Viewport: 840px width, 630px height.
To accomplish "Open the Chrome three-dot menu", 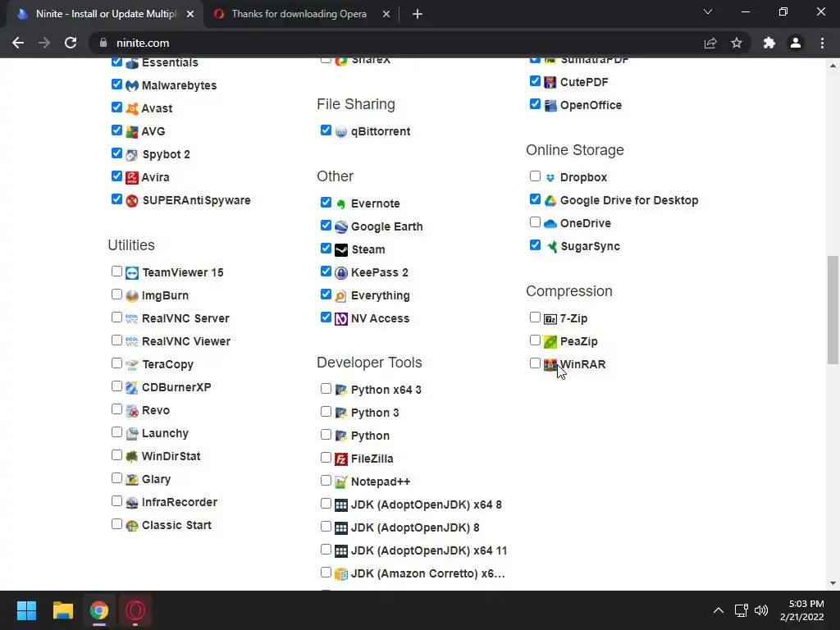I will [822, 43].
